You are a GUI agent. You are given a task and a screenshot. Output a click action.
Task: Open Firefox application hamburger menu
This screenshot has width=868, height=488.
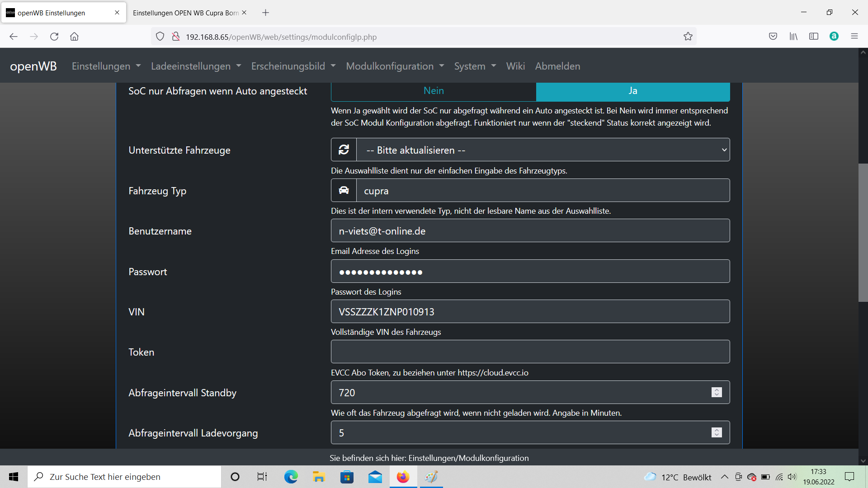click(854, 37)
